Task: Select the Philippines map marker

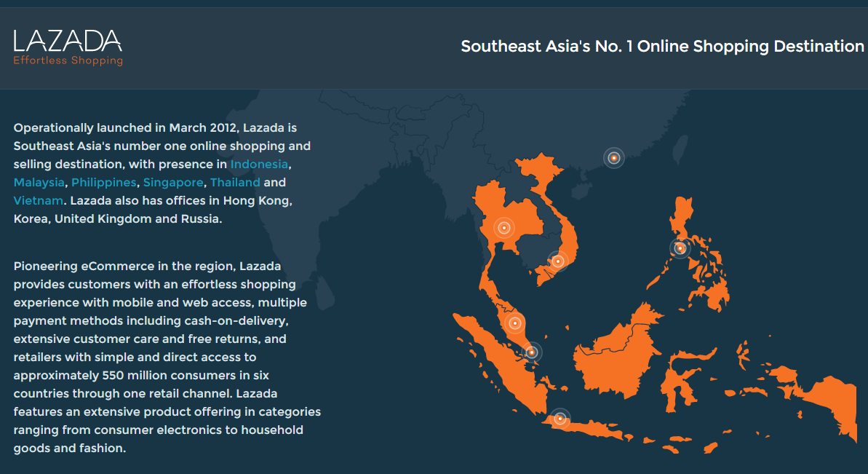Action: click(680, 248)
